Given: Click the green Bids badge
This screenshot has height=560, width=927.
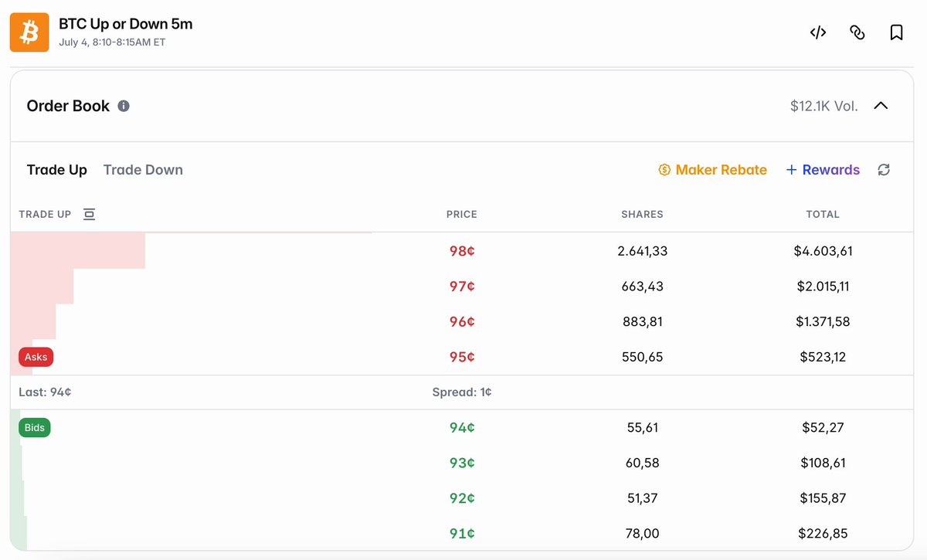Looking at the screenshot, I should (x=35, y=427).
